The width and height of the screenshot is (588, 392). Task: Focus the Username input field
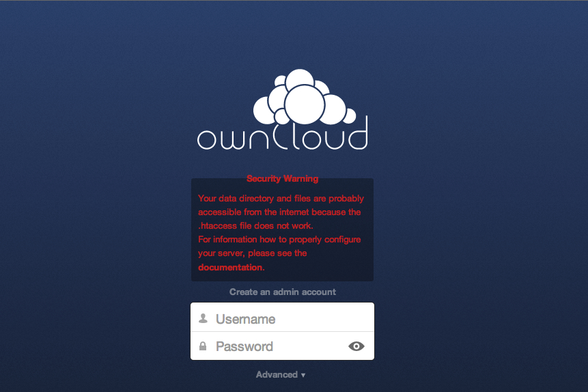click(x=287, y=318)
